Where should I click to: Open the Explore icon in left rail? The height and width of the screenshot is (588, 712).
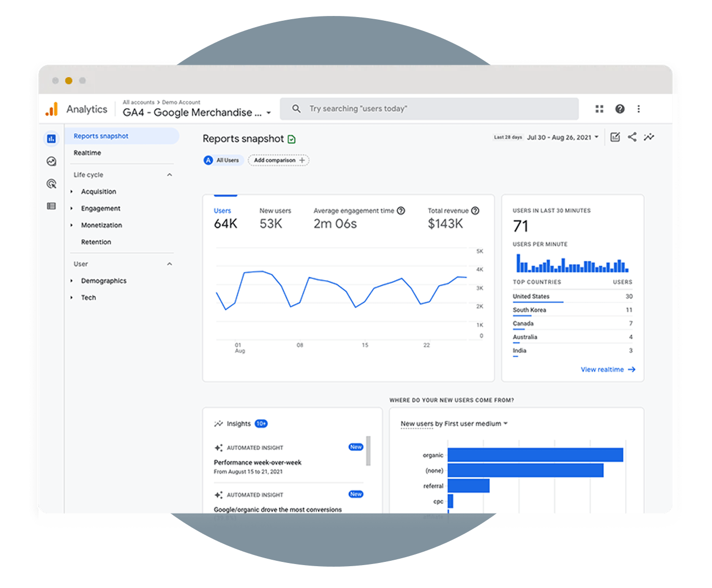51,161
